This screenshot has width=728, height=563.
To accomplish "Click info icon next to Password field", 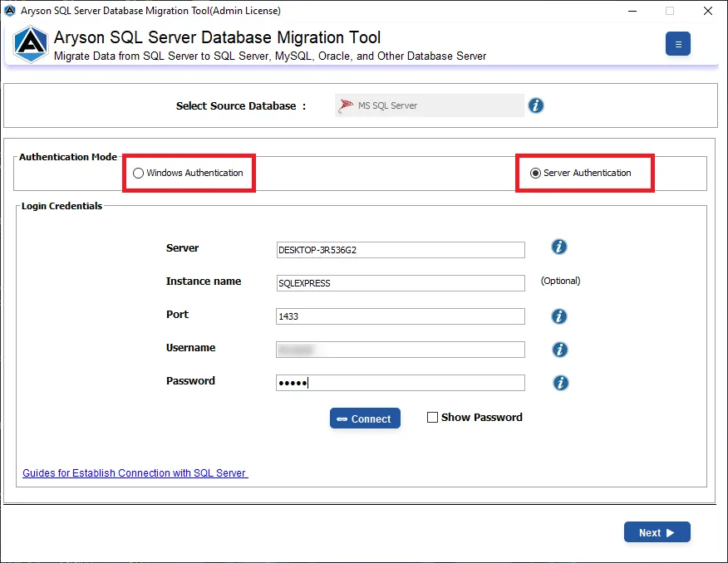I will [560, 383].
